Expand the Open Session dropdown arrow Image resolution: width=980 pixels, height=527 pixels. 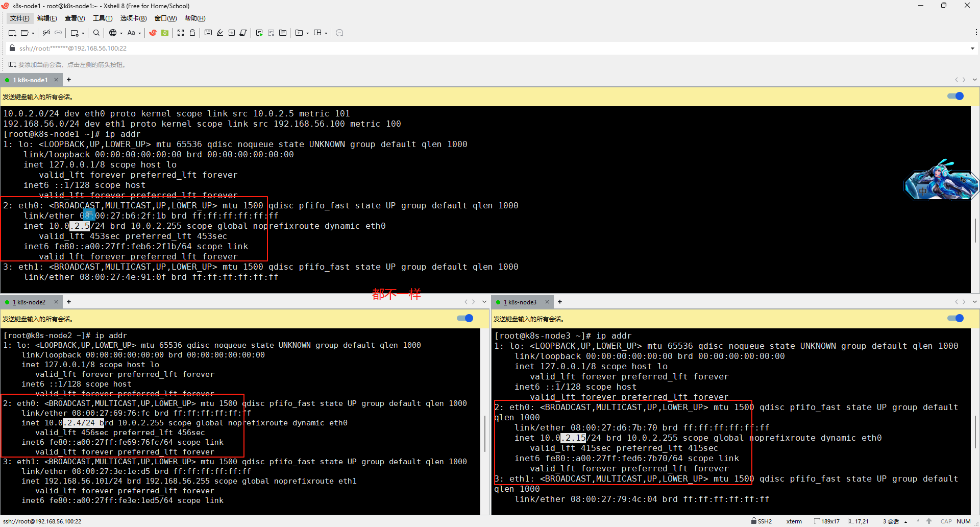pos(33,33)
